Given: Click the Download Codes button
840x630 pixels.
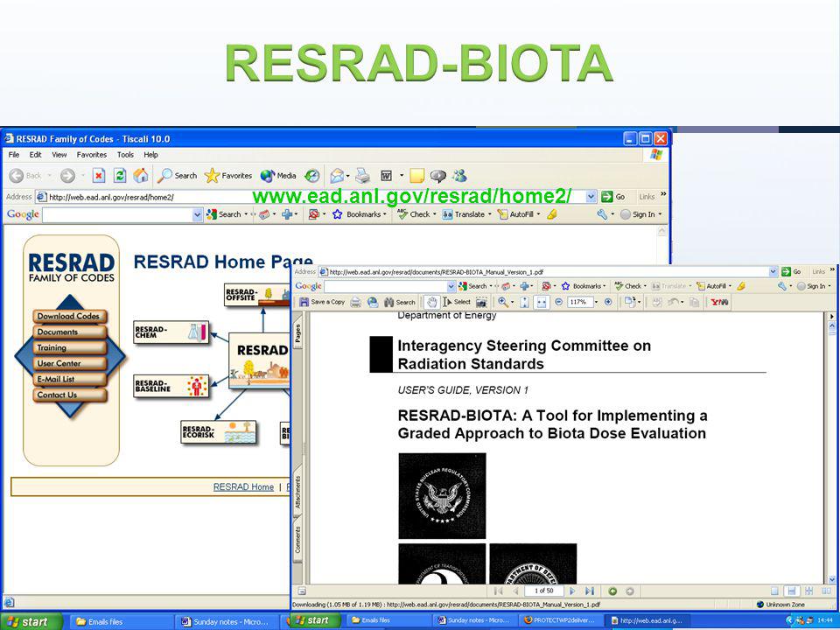Looking at the screenshot, I should click(70, 316).
